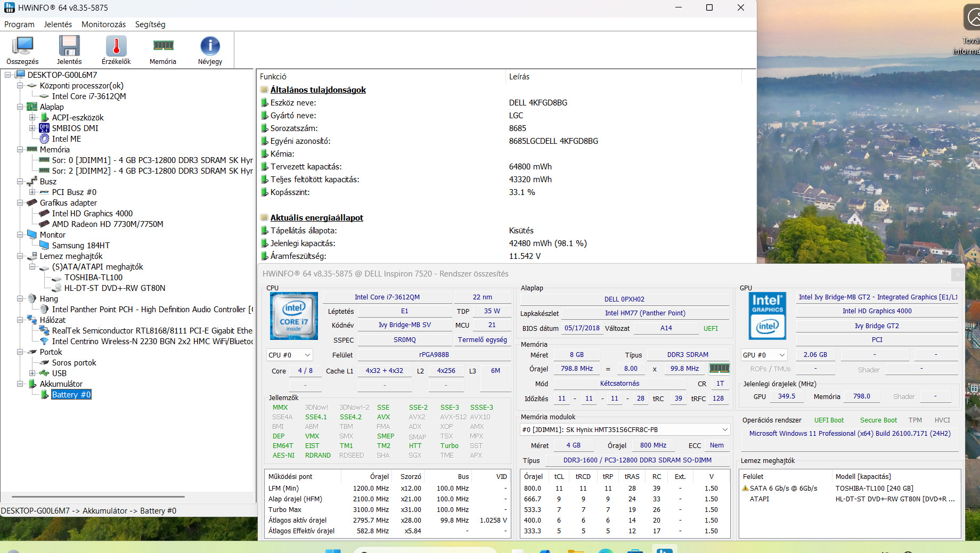Select the (S)ATA/ATAPI meghajtók tree item
980x553 pixels.
97,266
